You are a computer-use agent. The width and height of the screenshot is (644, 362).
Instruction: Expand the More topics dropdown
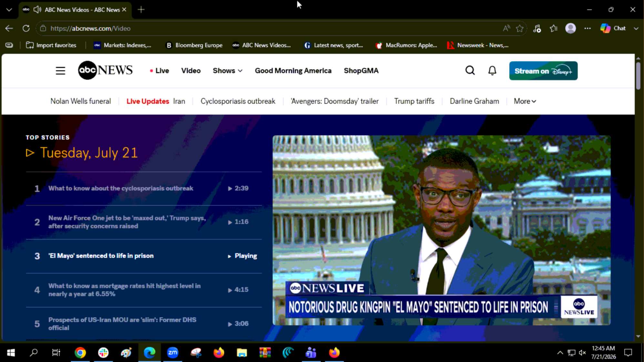[525, 101]
